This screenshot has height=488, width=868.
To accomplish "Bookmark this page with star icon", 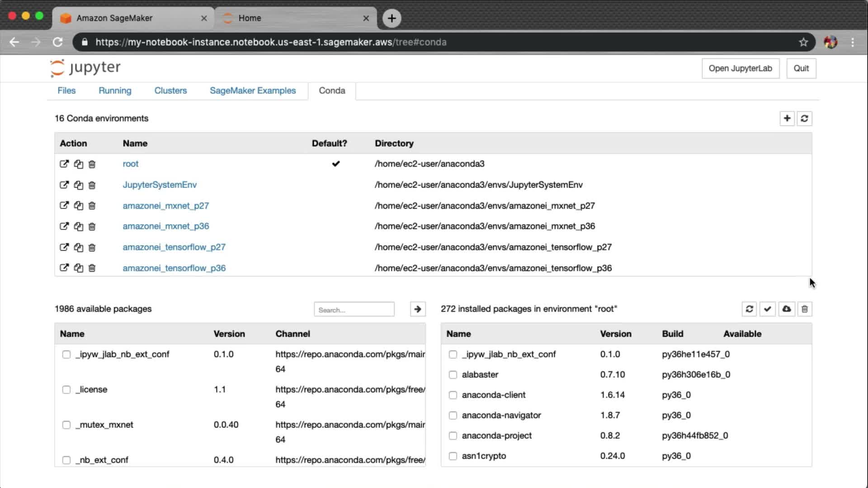I will pos(803,42).
